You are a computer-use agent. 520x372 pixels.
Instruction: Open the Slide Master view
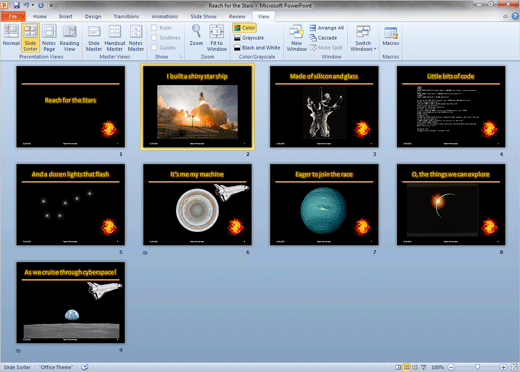point(94,38)
